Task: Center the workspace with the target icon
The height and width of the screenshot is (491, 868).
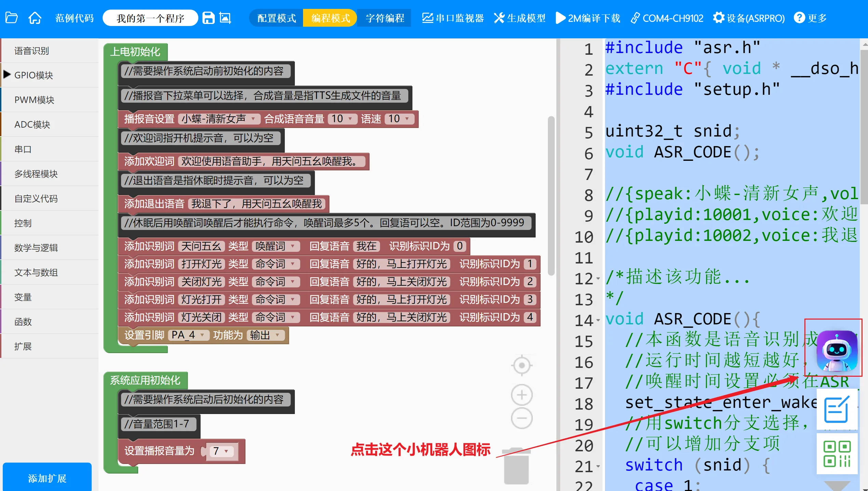Action: (x=522, y=365)
